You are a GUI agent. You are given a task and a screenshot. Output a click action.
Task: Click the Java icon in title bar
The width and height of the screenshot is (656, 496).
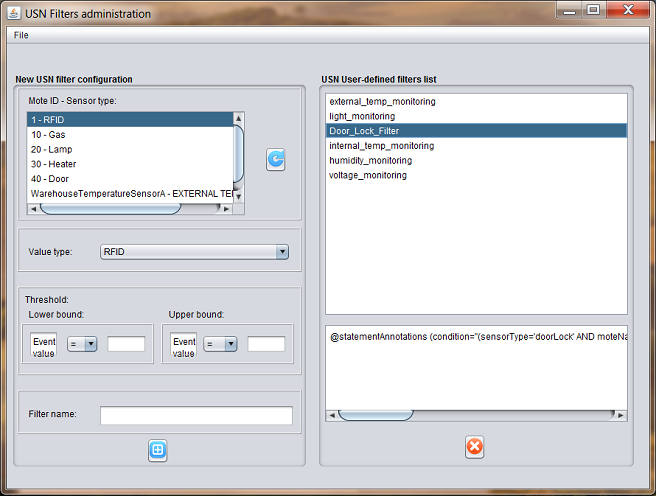pyautogui.click(x=14, y=13)
